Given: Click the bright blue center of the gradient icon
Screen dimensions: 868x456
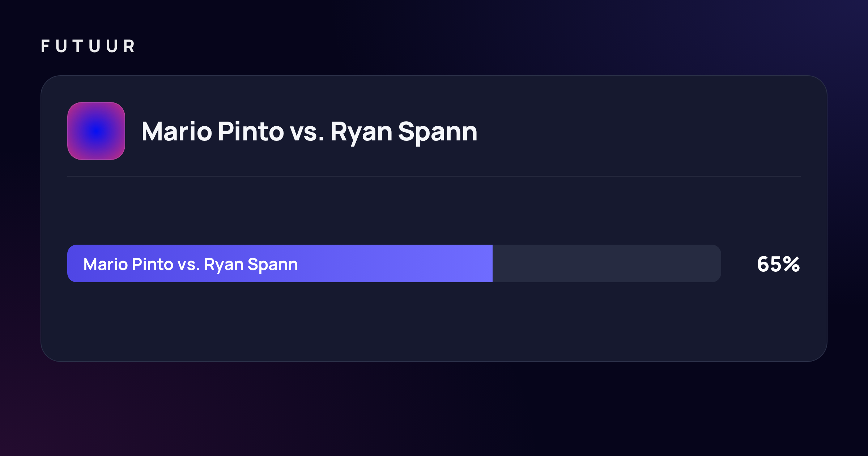Looking at the screenshot, I should pyautogui.click(x=96, y=131).
